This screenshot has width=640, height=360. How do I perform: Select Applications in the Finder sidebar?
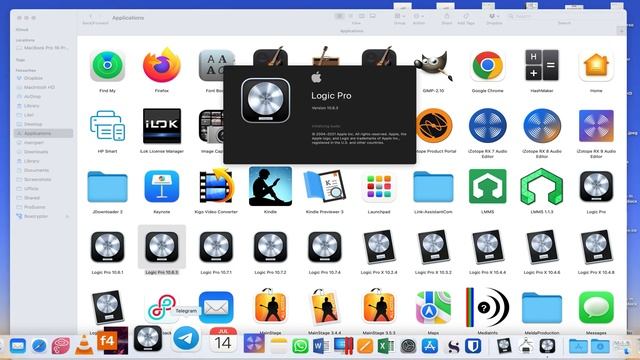pyautogui.click(x=44, y=133)
